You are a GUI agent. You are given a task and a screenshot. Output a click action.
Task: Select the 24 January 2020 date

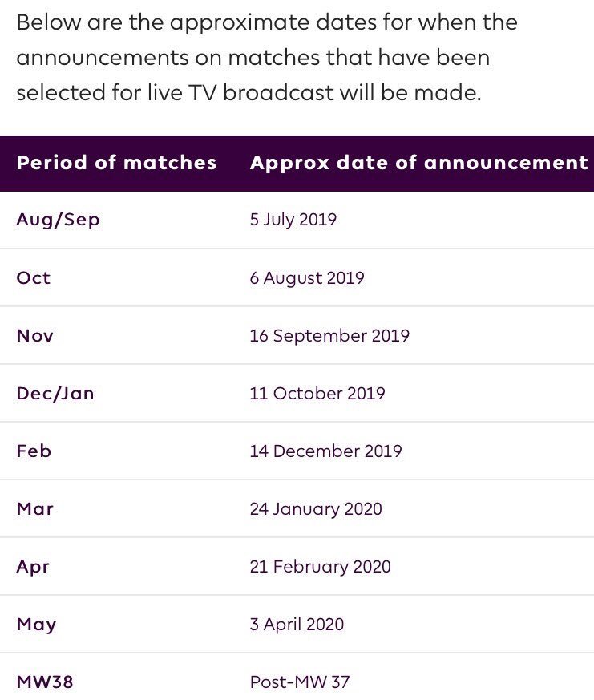[316, 509]
